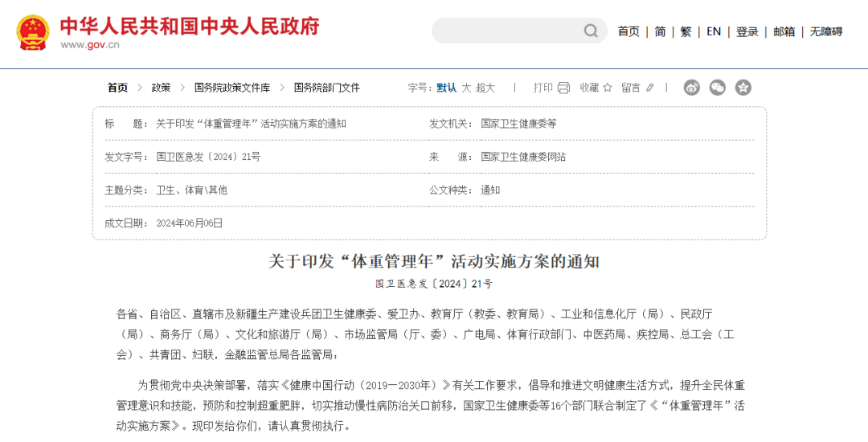This screenshot has height=442, width=868.
Task: Click the 发文机关 field label
Action: coord(451,124)
